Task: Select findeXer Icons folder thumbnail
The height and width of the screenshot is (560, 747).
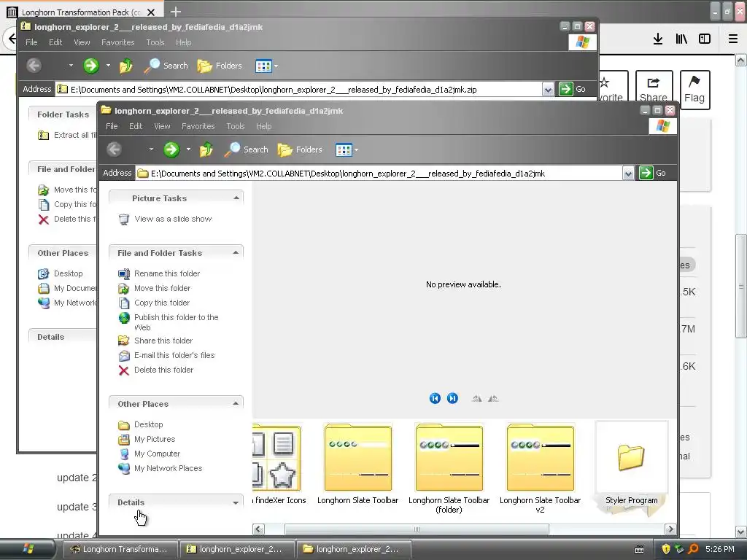Action: [x=279, y=464]
